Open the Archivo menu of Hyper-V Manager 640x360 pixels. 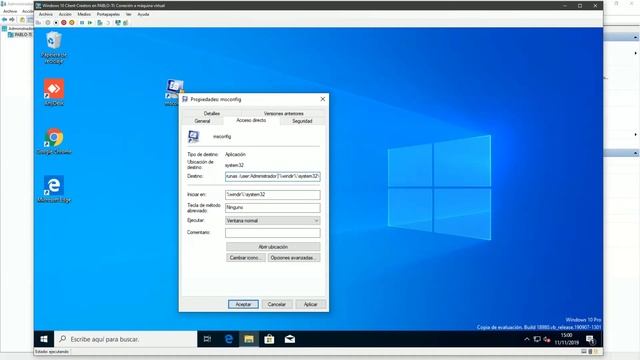pos(10,11)
